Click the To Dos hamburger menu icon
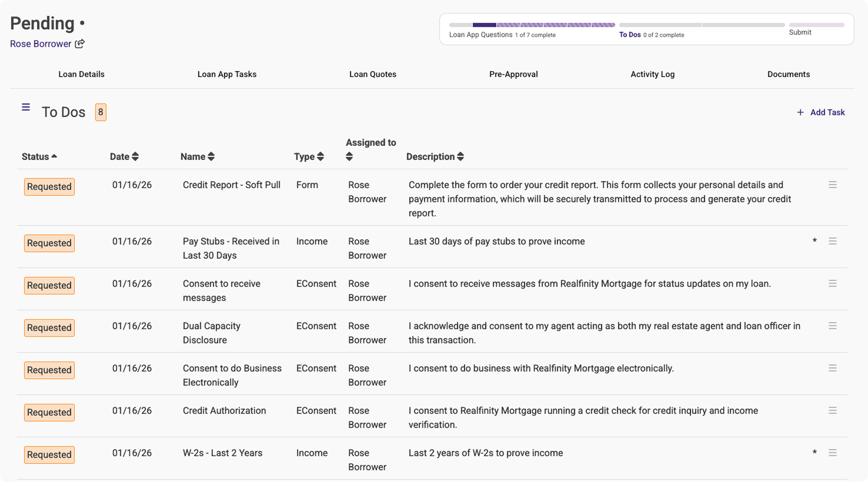Screen dimensions: 868x482 (x=26, y=107)
